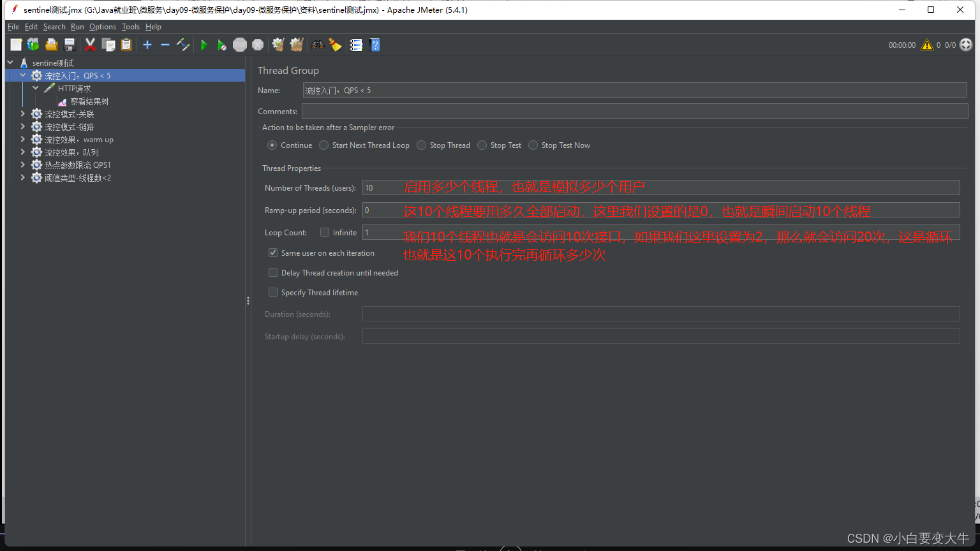Click the Number of Threads field
The image size is (980, 551).
pyautogui.click(x=661, y=187)
